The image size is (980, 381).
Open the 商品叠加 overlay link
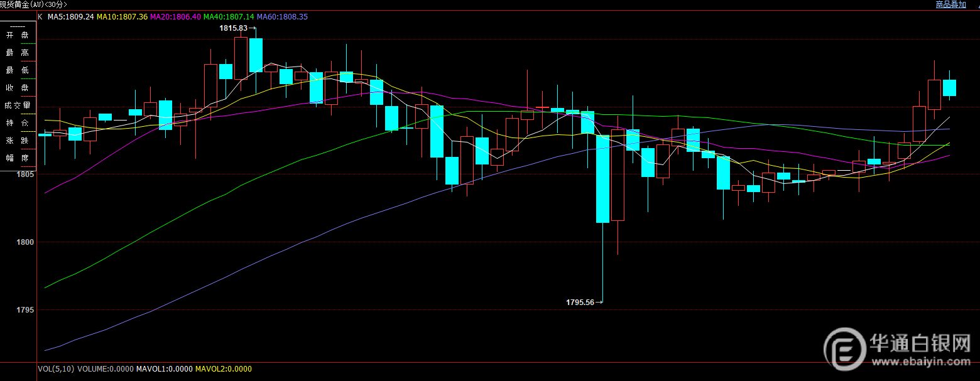tap(950, 4)
